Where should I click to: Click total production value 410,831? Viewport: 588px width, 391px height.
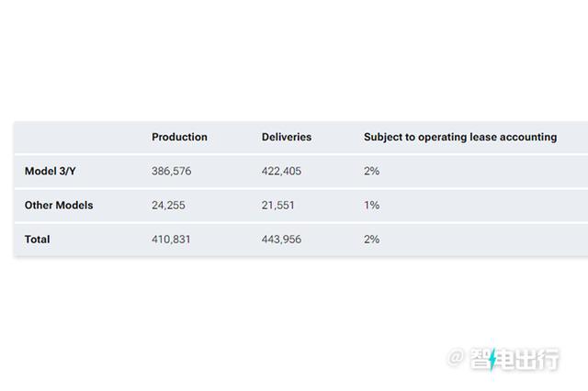click(x=174, y=240)
